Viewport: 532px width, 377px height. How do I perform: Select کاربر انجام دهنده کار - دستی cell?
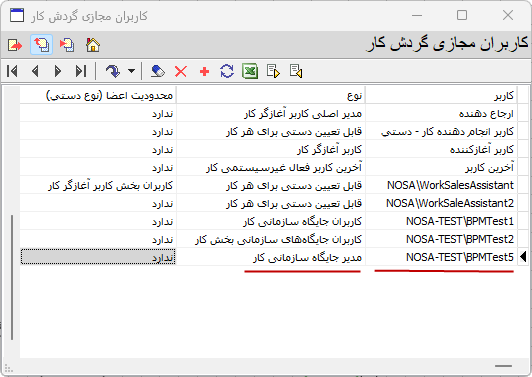[441, 132]
